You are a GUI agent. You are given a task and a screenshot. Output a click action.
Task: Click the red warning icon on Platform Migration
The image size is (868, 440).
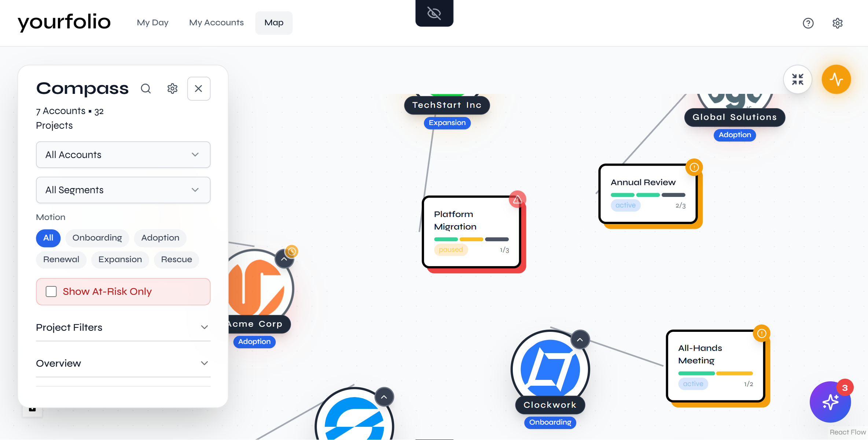[517, 199]
